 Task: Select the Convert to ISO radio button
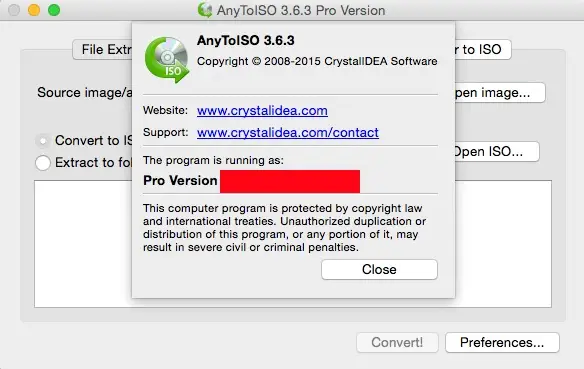(x=43, y=141)
